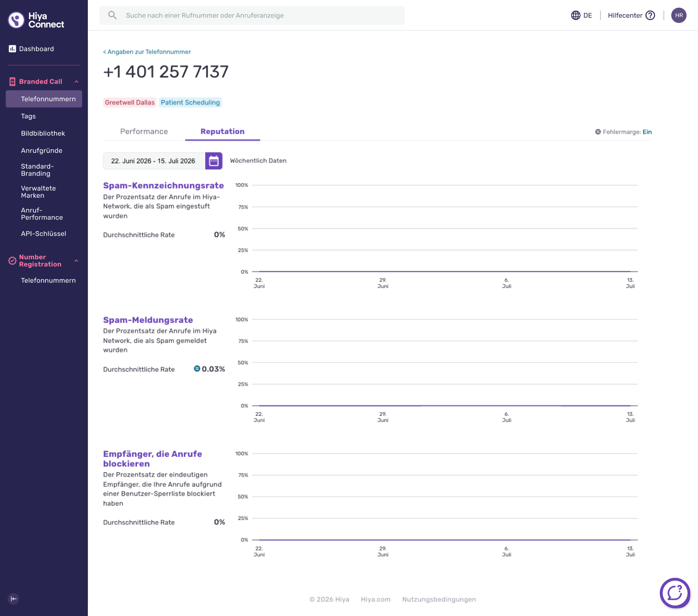This screenshot has height=616, width=698.
Task: Click the info icon beside 0.03% rate
Action: [x=197, y=369]
